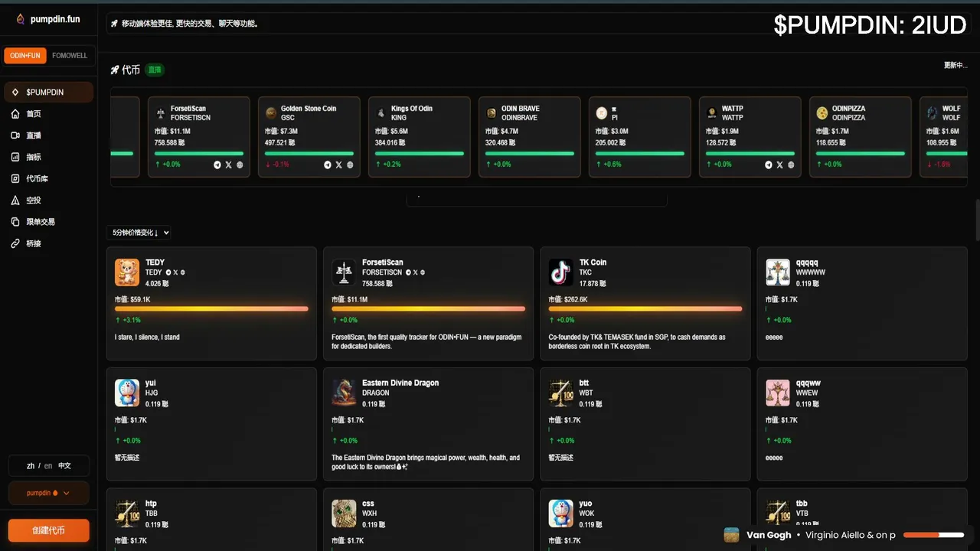Open the yui Doraemon token thumbnail

click(x=127, y=393)
